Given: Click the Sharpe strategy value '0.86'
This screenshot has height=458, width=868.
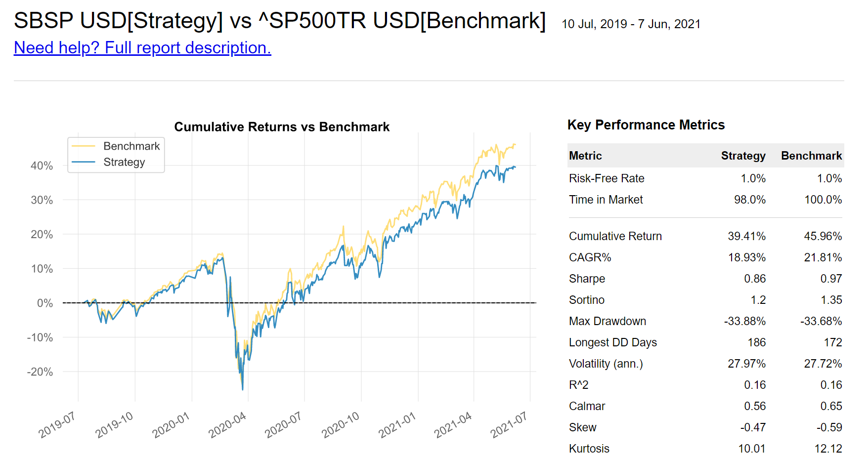Looking at the screenshot, I should tap(755, 279).
